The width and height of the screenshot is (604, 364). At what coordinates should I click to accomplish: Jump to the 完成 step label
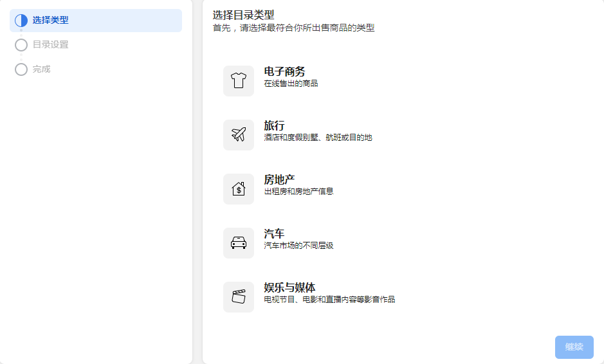coord(41,69)
